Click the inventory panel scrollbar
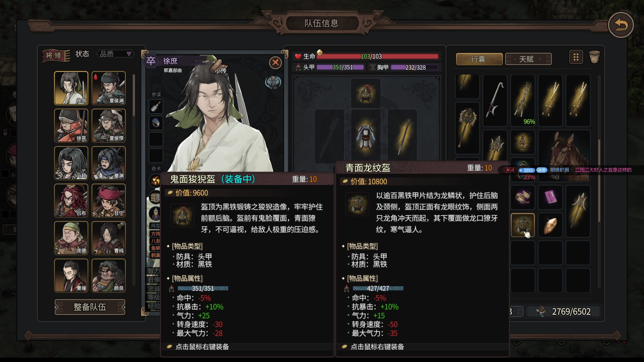The image size is (644, 362). coord(599,181)
